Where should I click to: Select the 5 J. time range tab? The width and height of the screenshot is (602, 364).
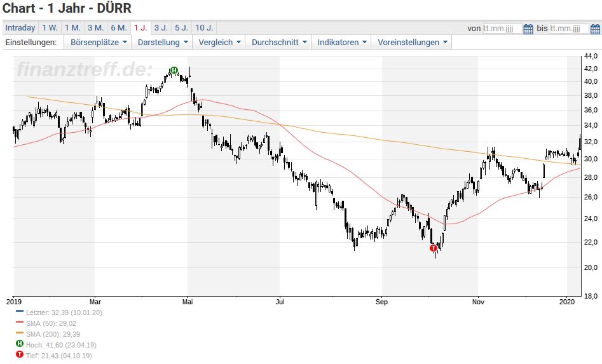[181, 27]
